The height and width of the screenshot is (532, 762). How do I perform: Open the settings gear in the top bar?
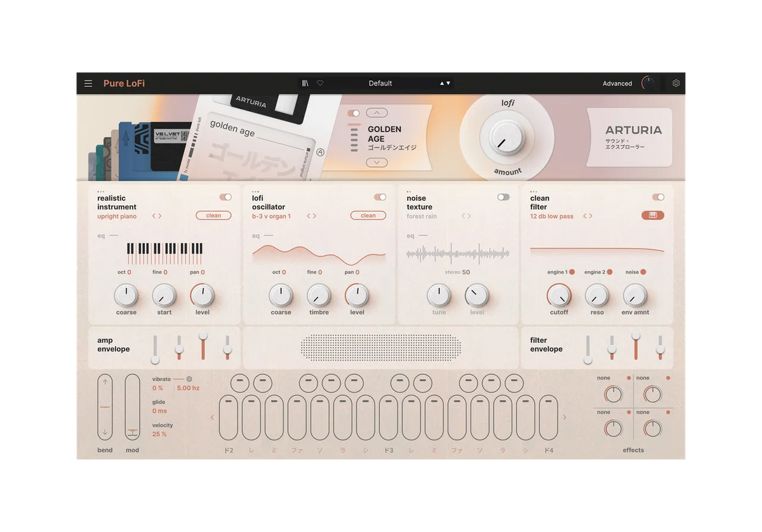(676, 83)
